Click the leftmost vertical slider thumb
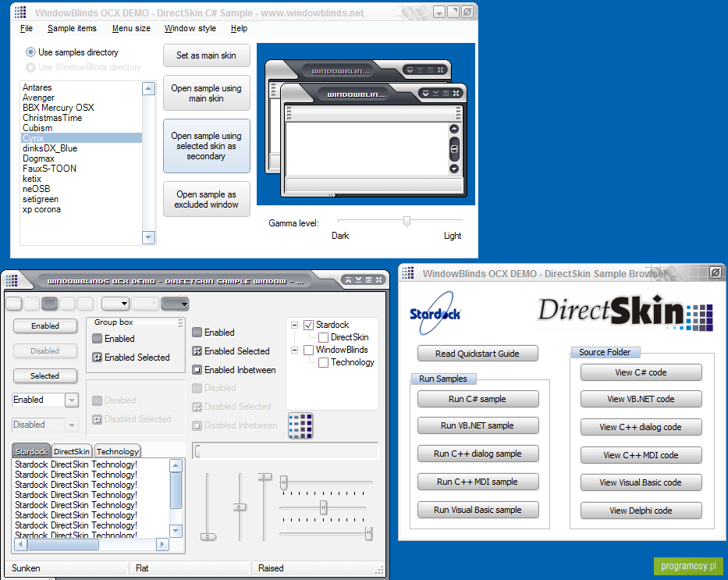 (x=208, y=537)
